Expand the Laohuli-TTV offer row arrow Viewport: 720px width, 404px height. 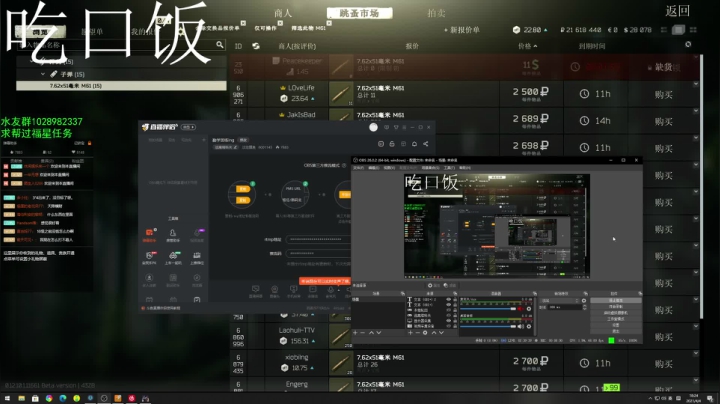click(696, 326)
